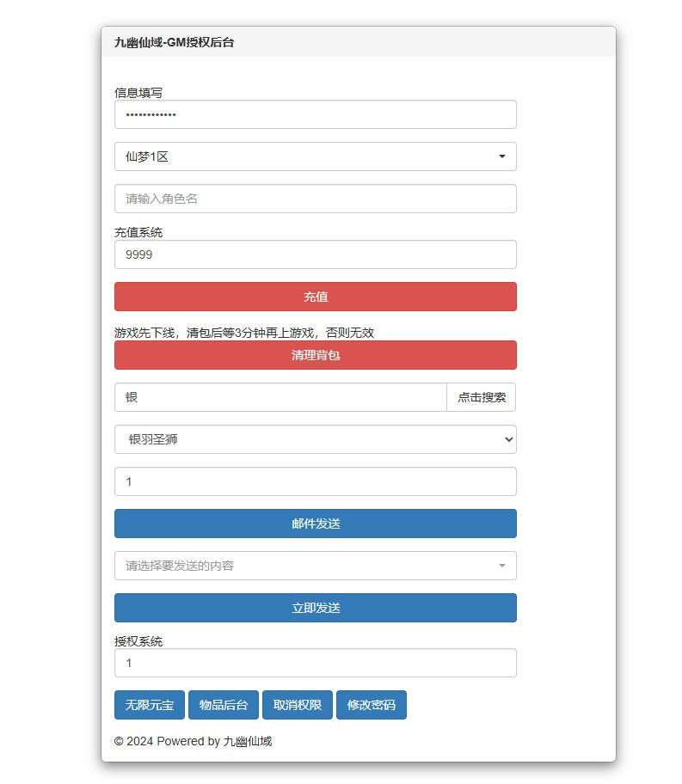Click the © 2024 Powered by footer text
The height and width of the screenshot is (784, 682).
pyautogui.click(x=193, y=741)
